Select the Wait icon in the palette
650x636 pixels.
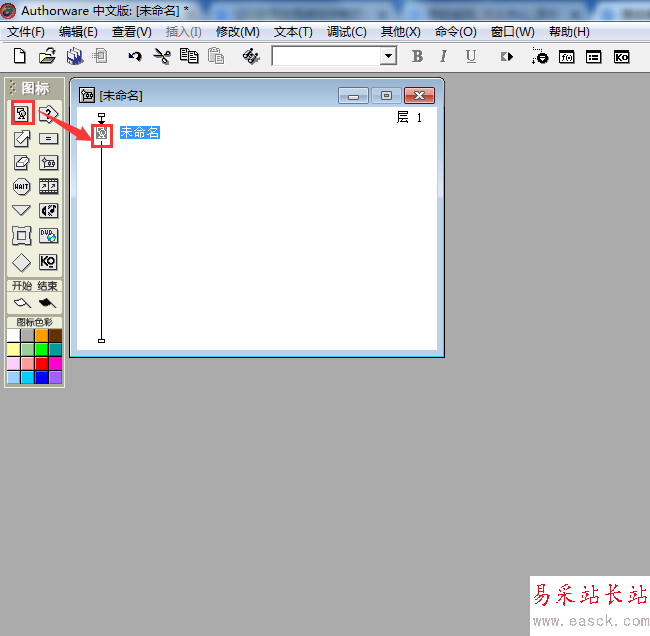22,187
